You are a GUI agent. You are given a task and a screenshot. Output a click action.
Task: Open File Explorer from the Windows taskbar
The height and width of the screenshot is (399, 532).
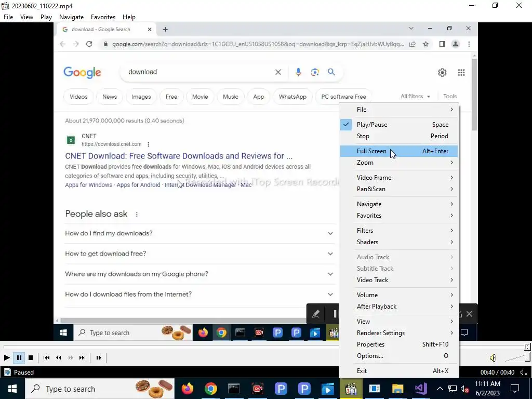[397, 389]
